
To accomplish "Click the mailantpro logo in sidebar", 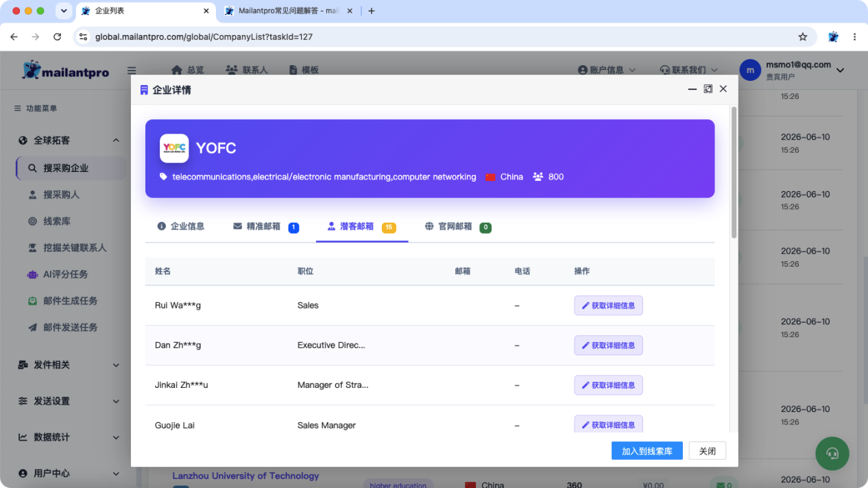I will (x=65, y=70).
